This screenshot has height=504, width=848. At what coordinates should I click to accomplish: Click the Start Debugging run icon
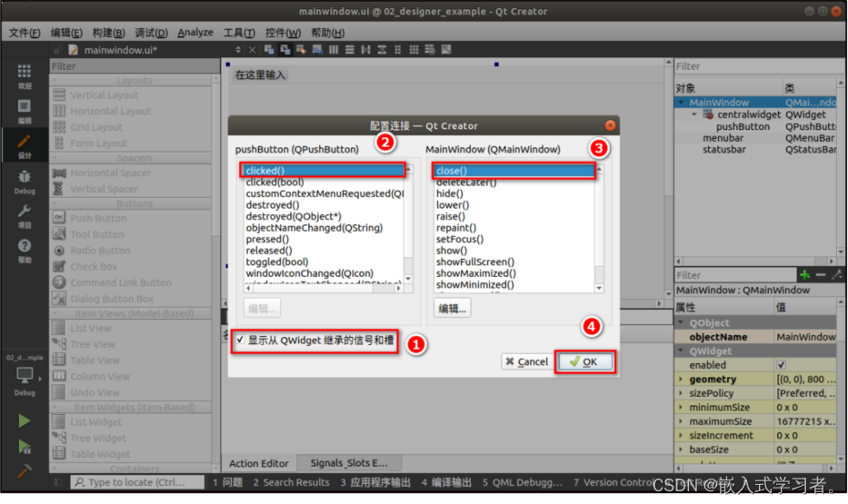[25, 447]
